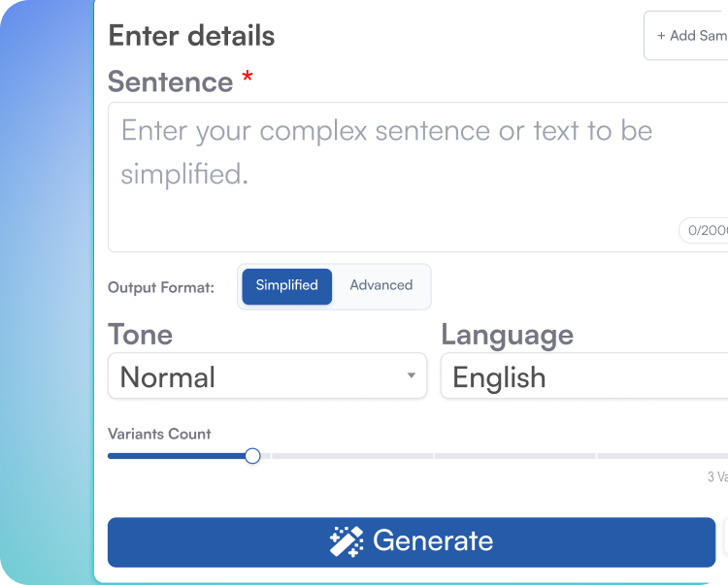
Task: Click the 0/2000 character counter
Action: coord(706,230)
